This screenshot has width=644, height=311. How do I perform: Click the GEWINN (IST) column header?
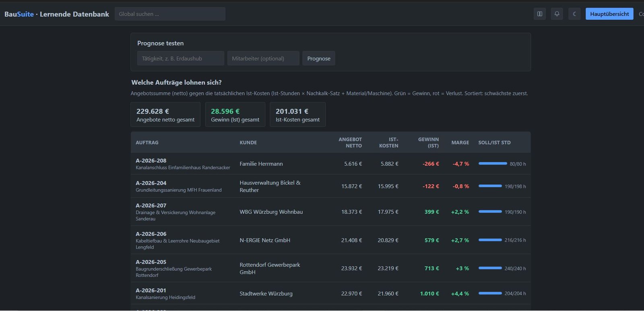429,142
